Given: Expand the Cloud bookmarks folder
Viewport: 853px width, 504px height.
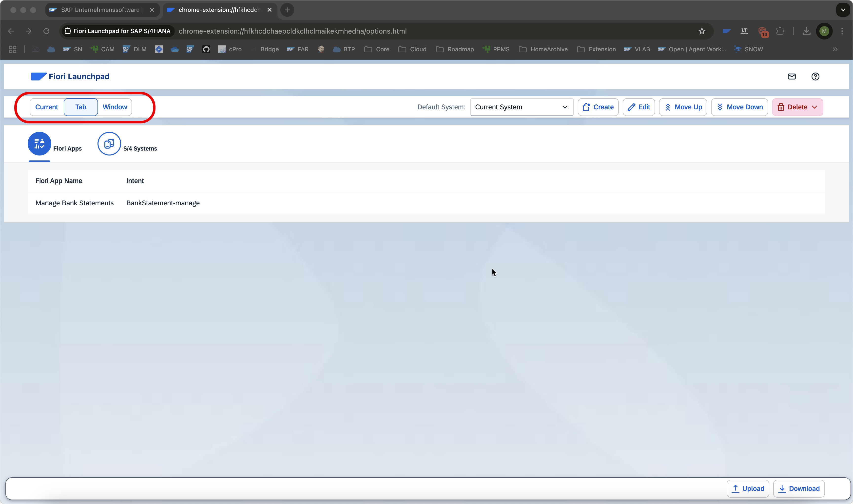Looking at the screenshot, I should (x=413, y=49).
